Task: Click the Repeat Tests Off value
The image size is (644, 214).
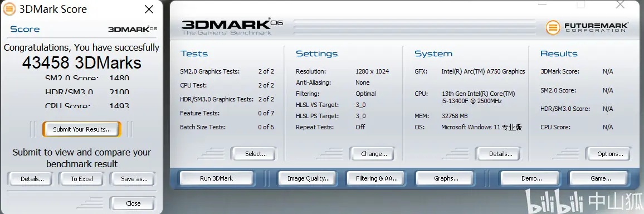Action: (x=360, y=127)
